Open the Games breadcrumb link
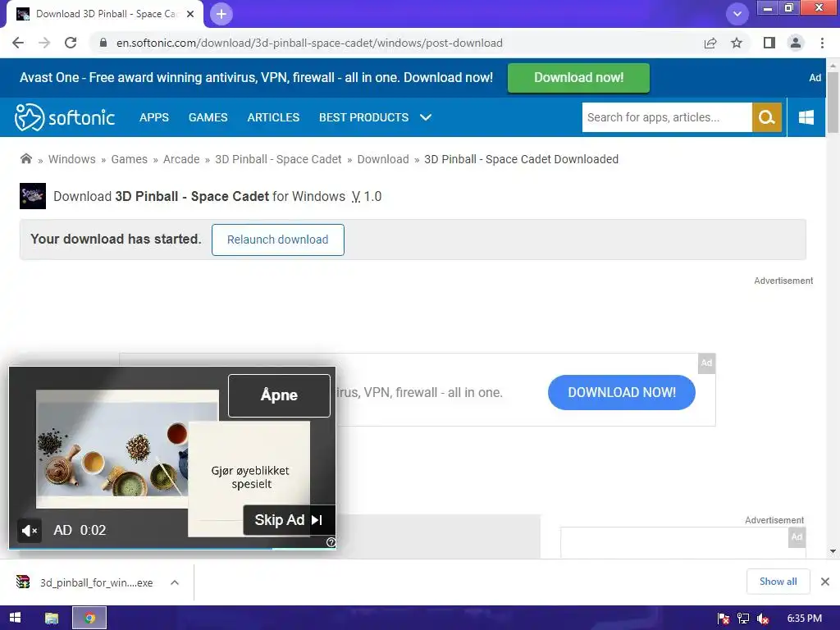The width and height of the screenshot is (840, 630). [x=129, y=159]
